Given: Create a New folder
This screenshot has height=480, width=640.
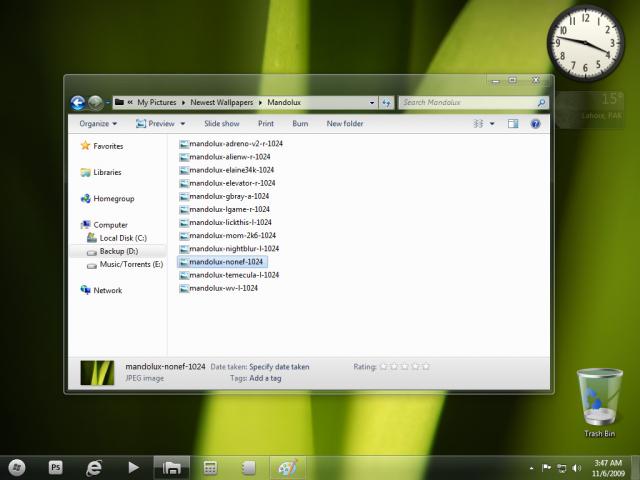Looking at the screenshot, I should point(345,123).
